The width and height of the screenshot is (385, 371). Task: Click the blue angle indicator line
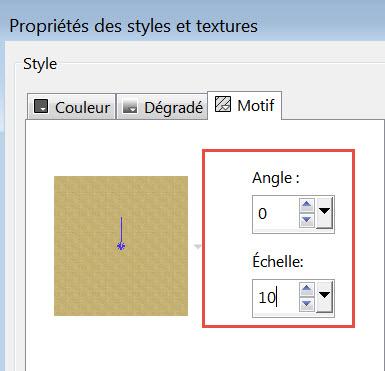coord(121,230)
